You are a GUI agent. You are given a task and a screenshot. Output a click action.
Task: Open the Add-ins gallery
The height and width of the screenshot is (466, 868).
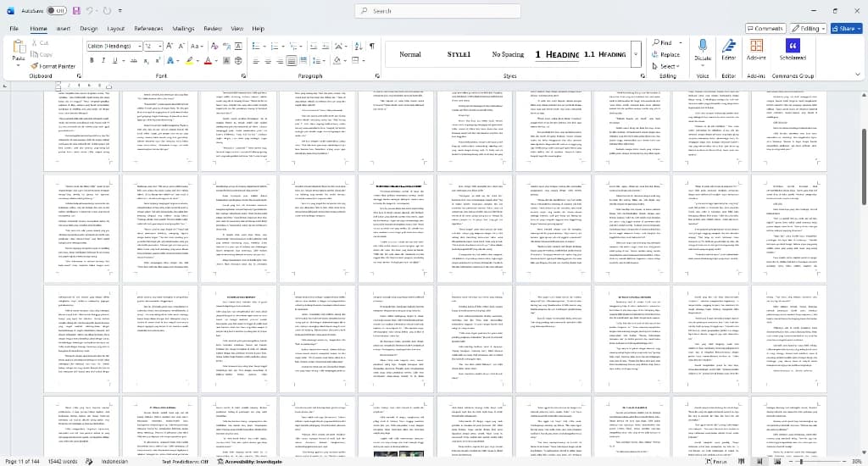click(756, 48)
